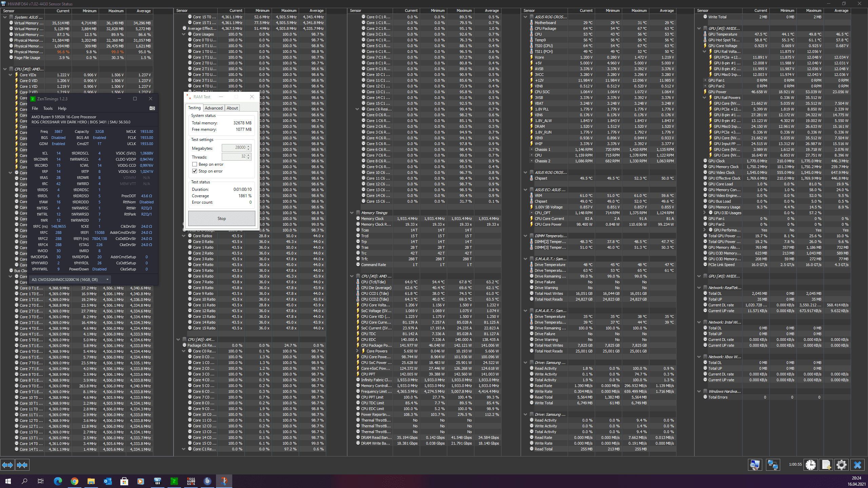Open HWiNFO sensor summary monitor icon
The height and width of the screenshot is (488, 868).
point(755,465)
